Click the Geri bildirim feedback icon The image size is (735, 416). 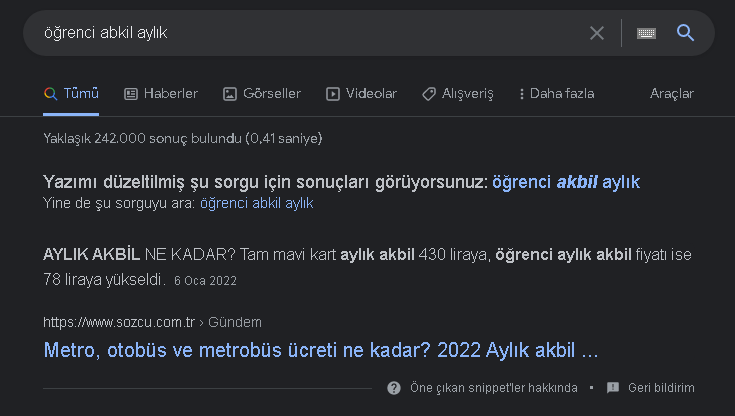pyautogui.click(x=613, y=388)
